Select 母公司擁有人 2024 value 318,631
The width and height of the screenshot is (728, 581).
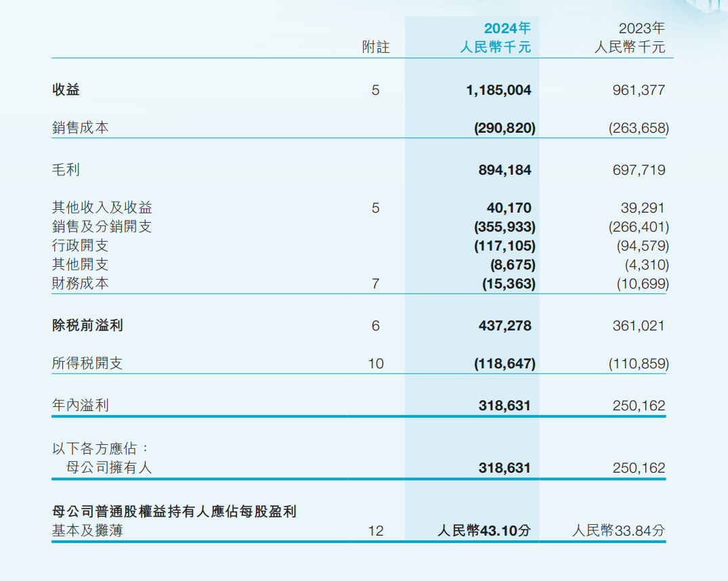(505, 468)
